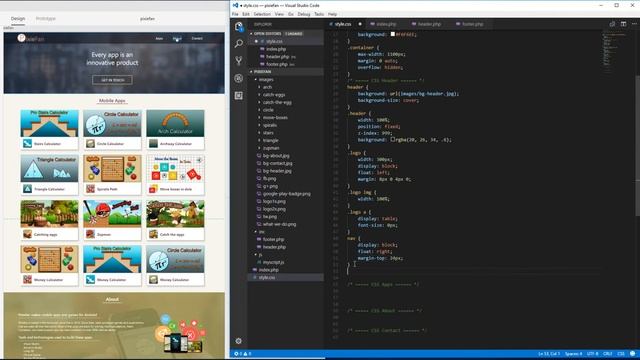Open the Extensions view icon
The height and width of the screenshot is (360, 640).
point(239,96)
